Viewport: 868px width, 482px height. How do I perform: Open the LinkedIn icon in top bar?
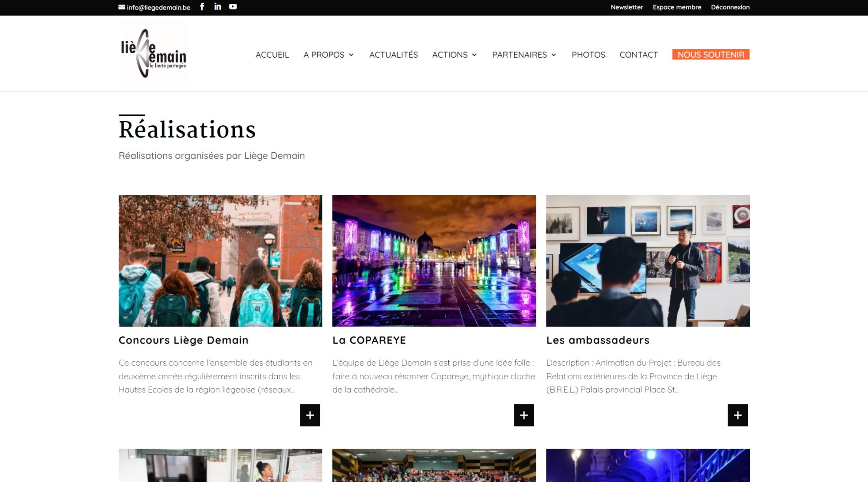pos(217,7)
